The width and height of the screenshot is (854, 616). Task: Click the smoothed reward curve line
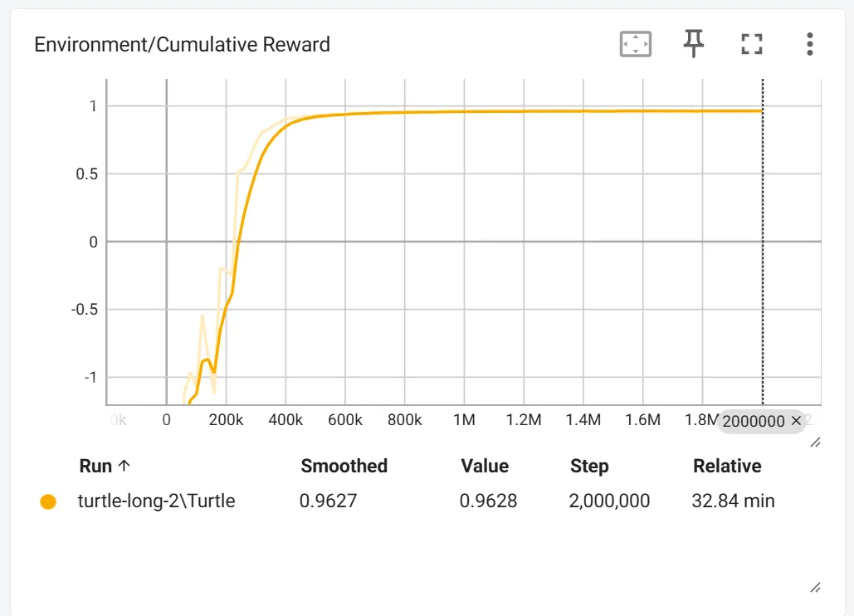(x=498, y=110)
